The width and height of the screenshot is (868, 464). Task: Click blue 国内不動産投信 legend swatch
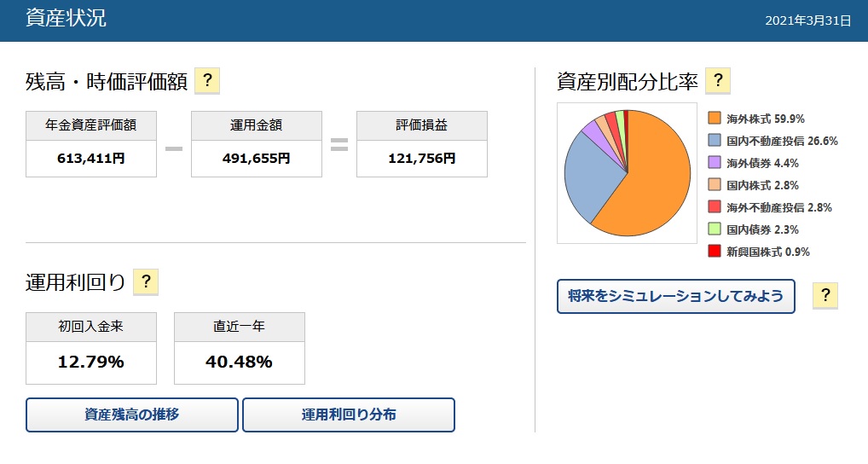click(x=715, y=140)
